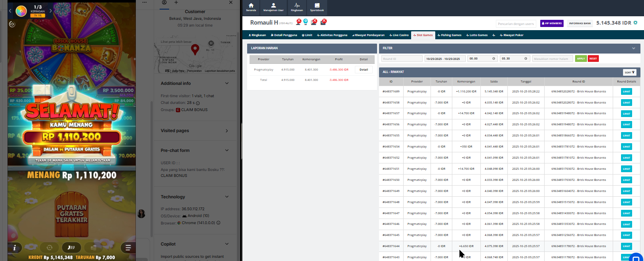Go to previous mission with left arrow
Screen dimensions: 644x261
10,11
